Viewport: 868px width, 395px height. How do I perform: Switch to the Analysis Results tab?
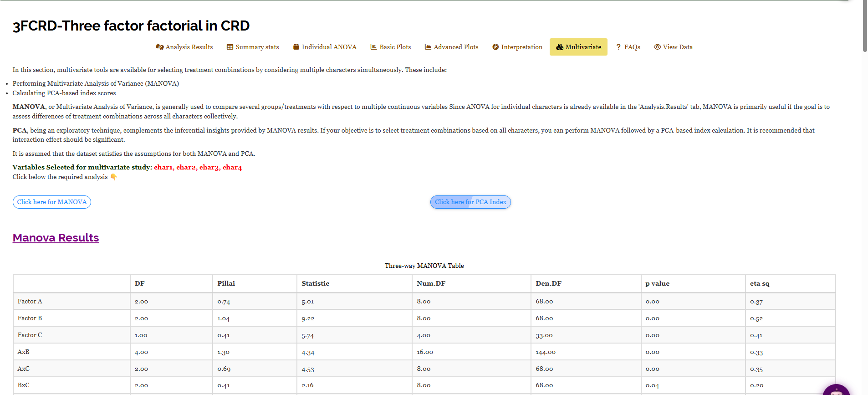click(184, 47)
